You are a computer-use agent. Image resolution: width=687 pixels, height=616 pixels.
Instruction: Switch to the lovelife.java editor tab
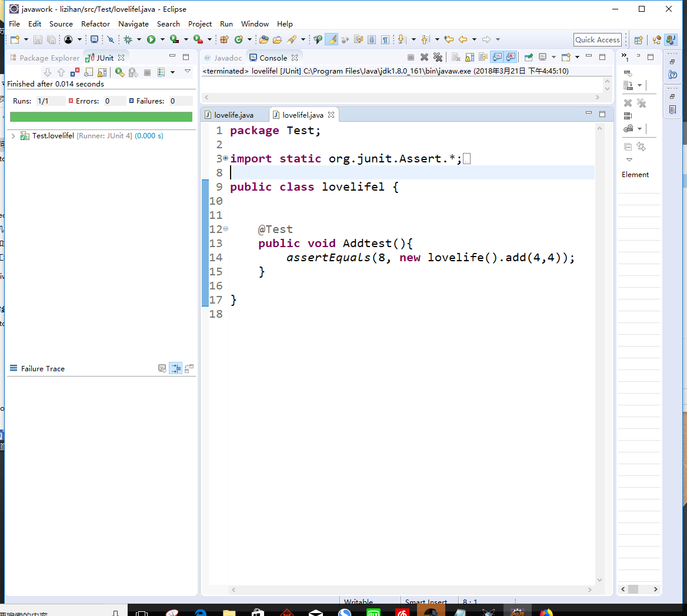tap(234, 115)
